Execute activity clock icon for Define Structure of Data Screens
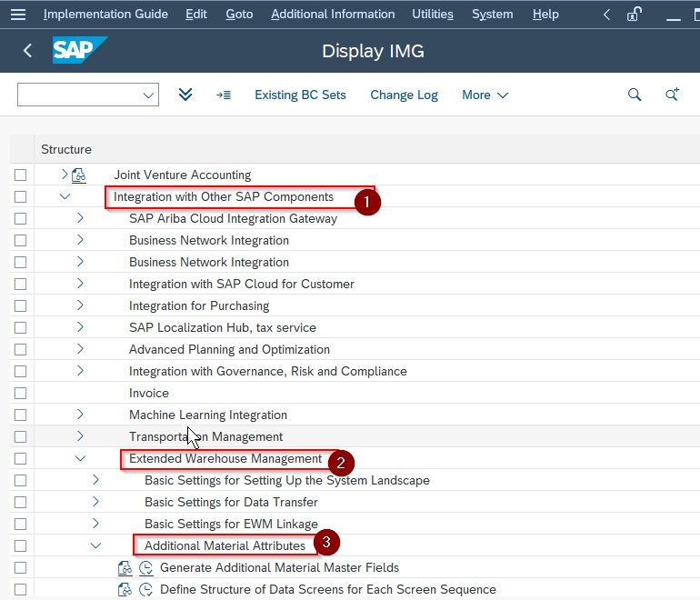The image size is (700, 600). coord(145,590)
